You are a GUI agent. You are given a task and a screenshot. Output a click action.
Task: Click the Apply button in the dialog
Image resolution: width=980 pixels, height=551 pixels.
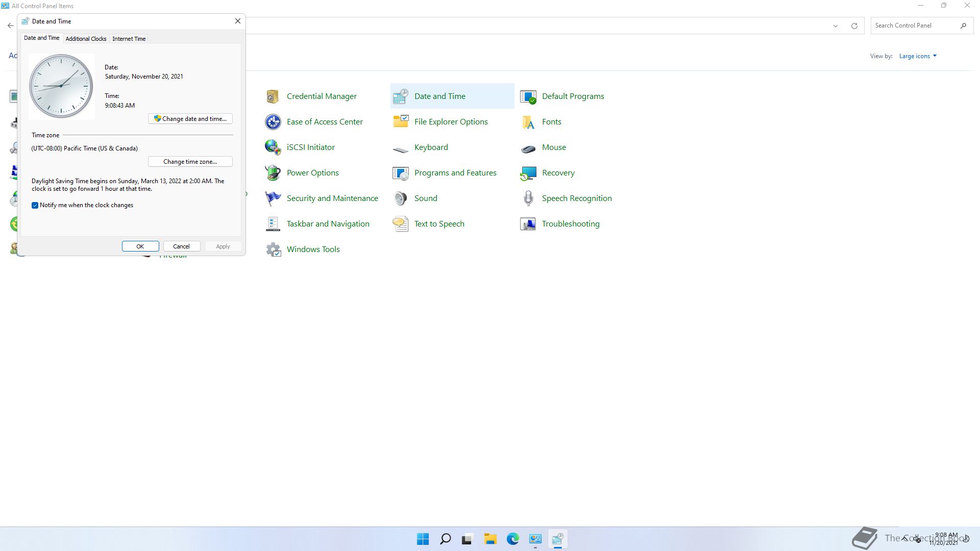pyautogui.click(x=223, y=246)
